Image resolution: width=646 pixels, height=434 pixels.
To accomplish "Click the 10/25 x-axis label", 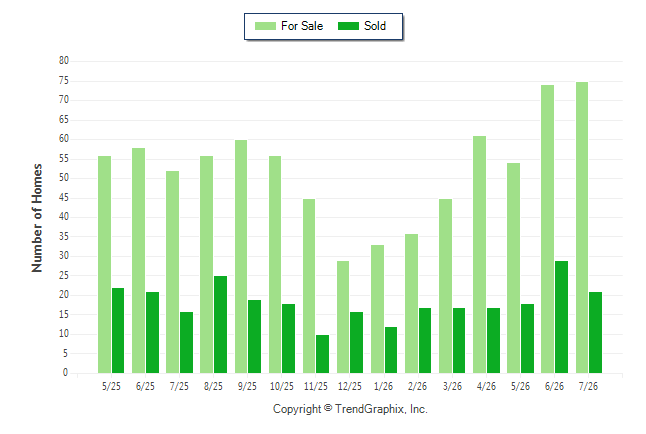I will coord(282,386).
